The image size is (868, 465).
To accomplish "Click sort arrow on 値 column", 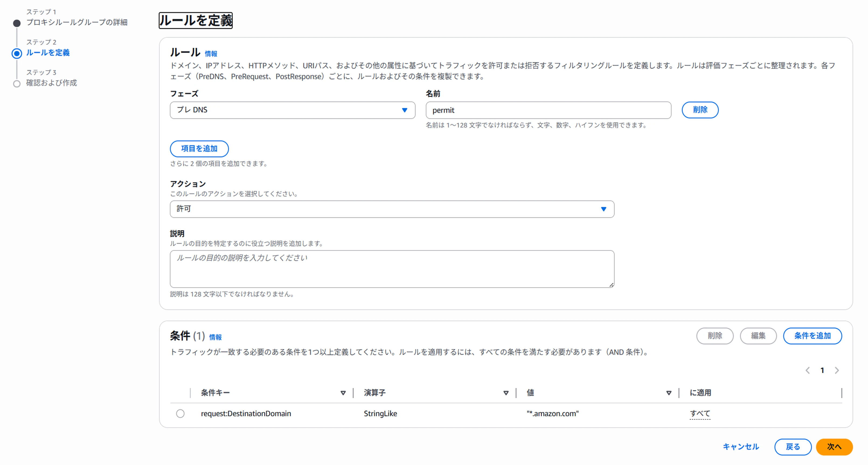I will (x=669, y=393).
